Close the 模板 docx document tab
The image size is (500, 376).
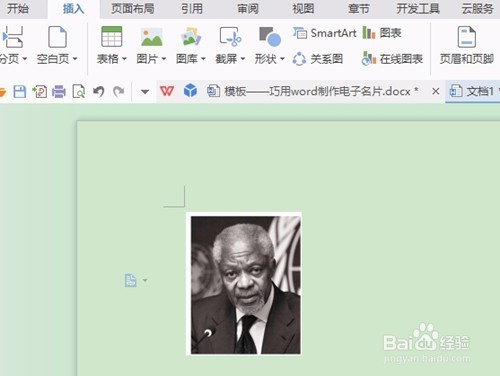click(x=435, y=91)
